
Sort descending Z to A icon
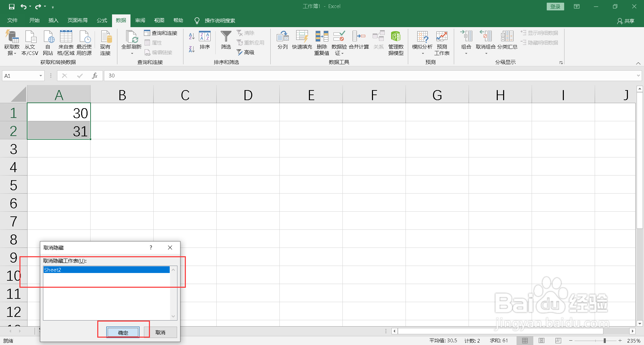[x=192, y=49]
